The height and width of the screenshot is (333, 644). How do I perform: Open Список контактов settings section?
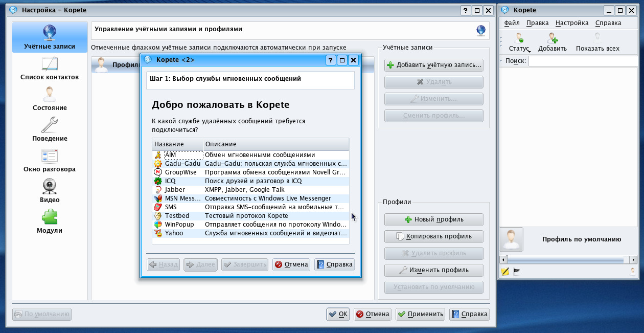[x=50, y=69]
